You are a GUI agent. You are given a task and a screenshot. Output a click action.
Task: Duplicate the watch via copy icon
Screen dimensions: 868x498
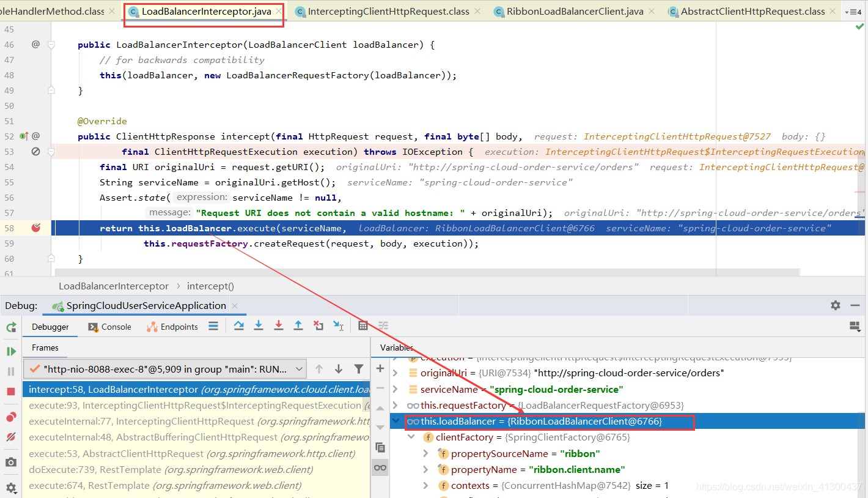click(x=380, y=447)
